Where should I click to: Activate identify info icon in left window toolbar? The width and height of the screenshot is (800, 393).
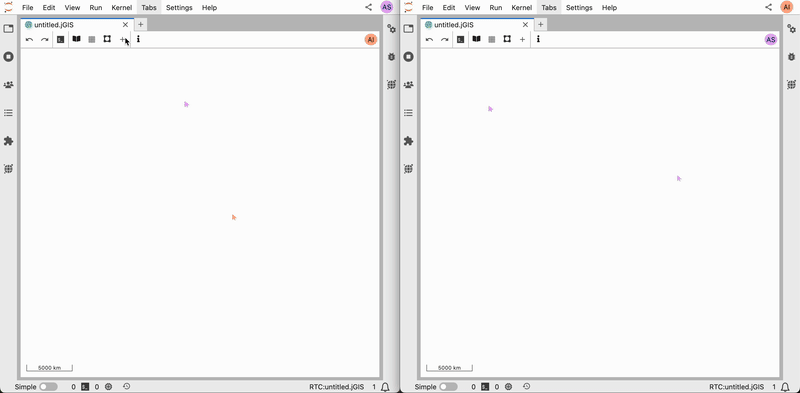138,39
